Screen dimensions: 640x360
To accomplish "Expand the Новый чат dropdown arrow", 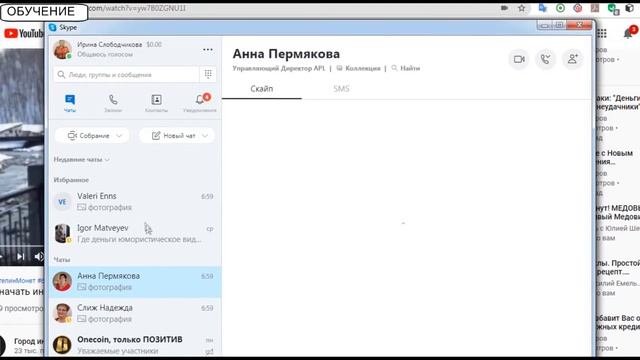I will point(205,136).
